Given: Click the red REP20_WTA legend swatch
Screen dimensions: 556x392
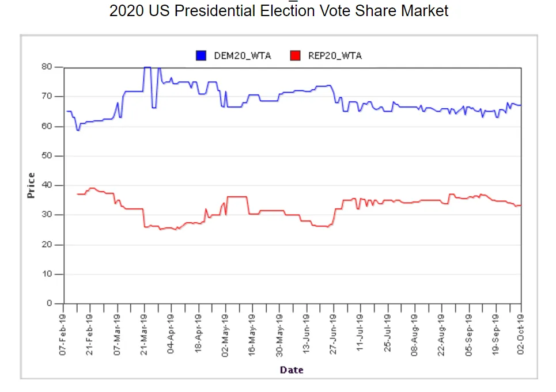Looking at the screenshot, I should pos(295,56).
